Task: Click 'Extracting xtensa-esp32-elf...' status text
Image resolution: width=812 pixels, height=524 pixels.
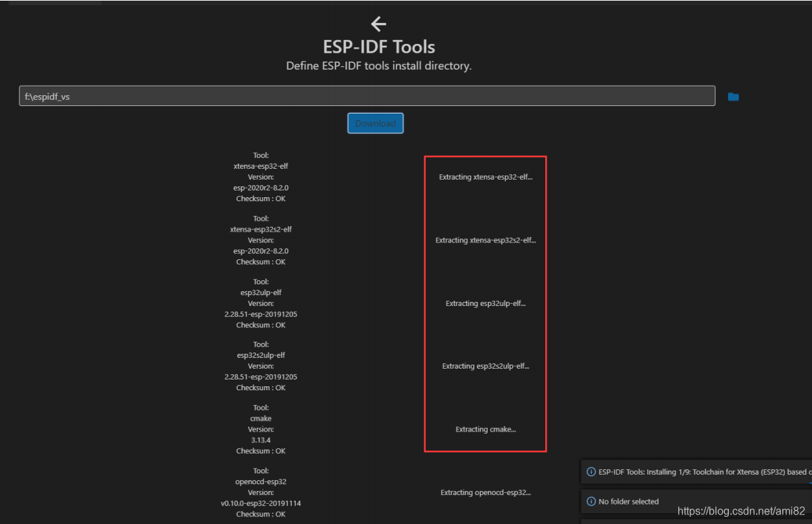Action: [486, 177]
